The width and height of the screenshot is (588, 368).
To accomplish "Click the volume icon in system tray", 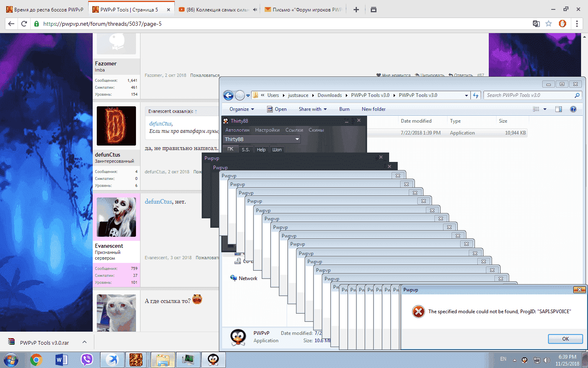I will click(546, 360).
